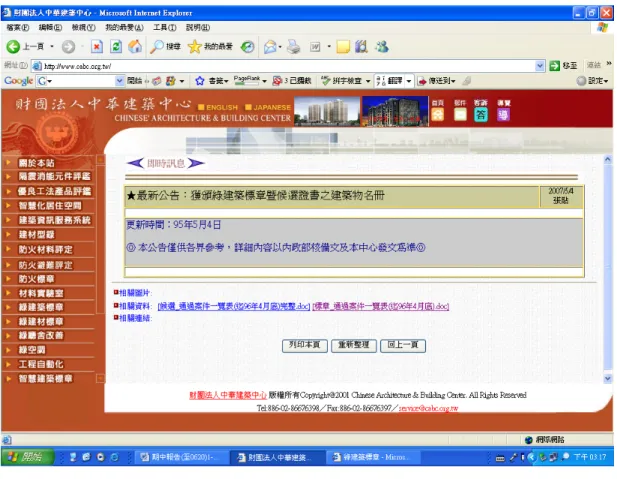Open Favorites (我的最愛) star button
617x479 pixels.
pos(210,47)
